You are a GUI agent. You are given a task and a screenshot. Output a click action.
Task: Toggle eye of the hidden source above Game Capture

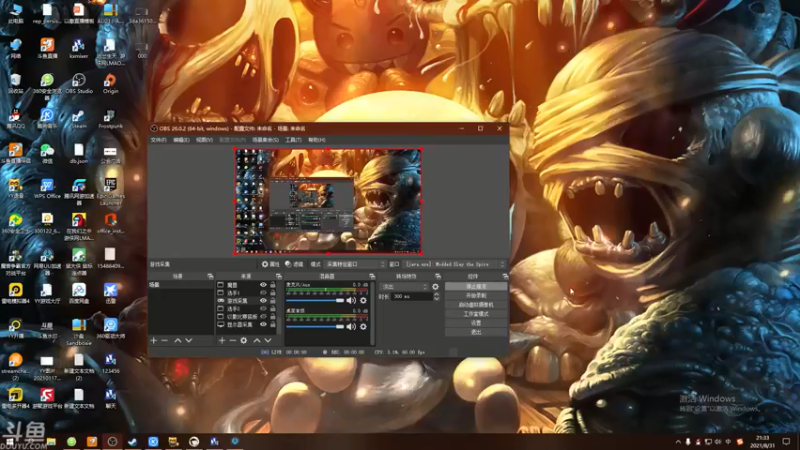(x=263, y=293)
